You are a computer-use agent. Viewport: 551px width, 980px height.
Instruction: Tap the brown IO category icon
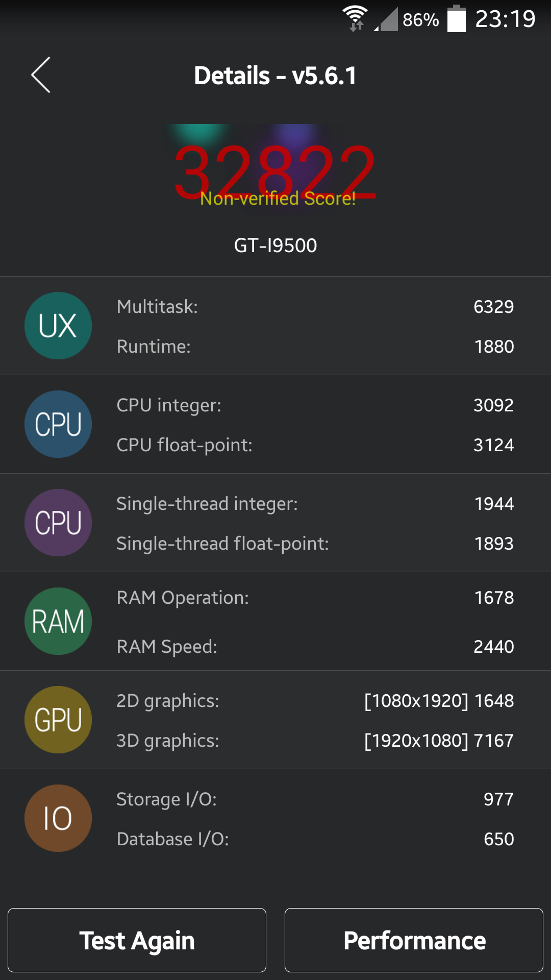pos(58,818)
